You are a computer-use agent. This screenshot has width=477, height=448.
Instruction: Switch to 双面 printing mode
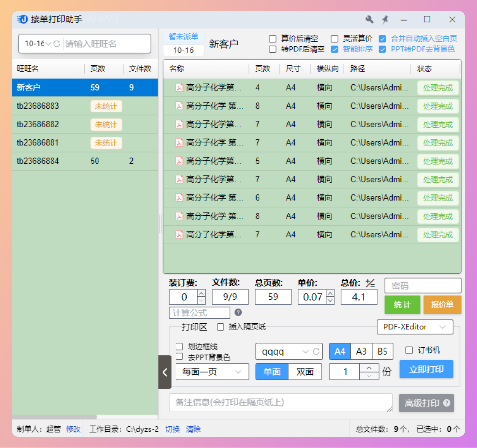[305, 372]
